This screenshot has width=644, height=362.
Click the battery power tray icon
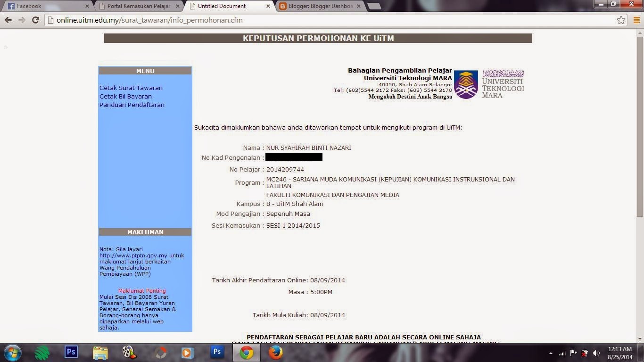click(x=585, y=353)
